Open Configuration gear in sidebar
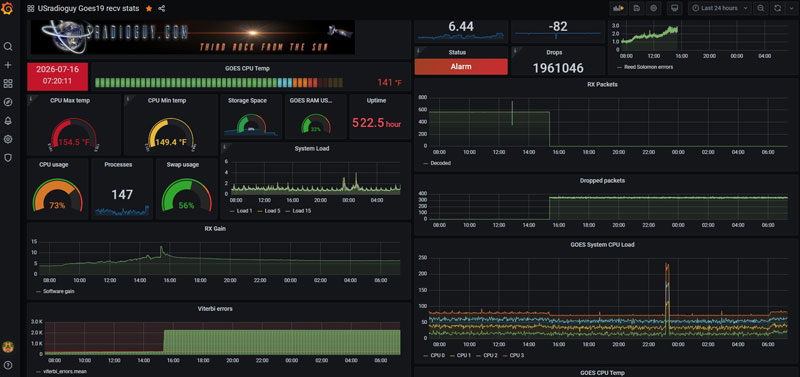This screenshot has width=800, height=377. pyautogui.click(x=8, y=139)
